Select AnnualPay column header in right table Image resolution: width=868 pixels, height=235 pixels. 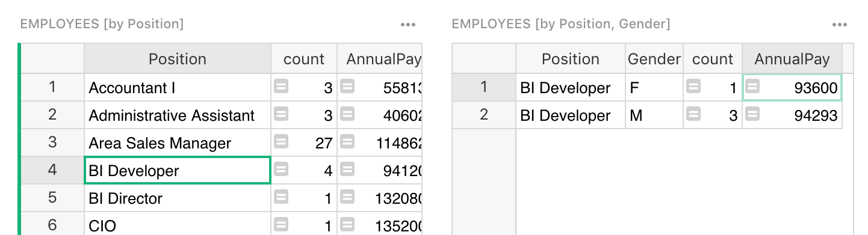(x=792, y=59)
